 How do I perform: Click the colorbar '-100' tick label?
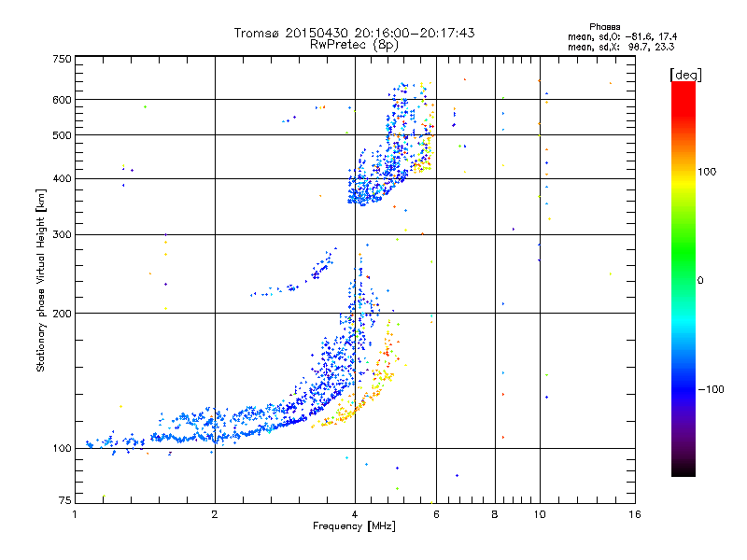(x=711, y=389)
